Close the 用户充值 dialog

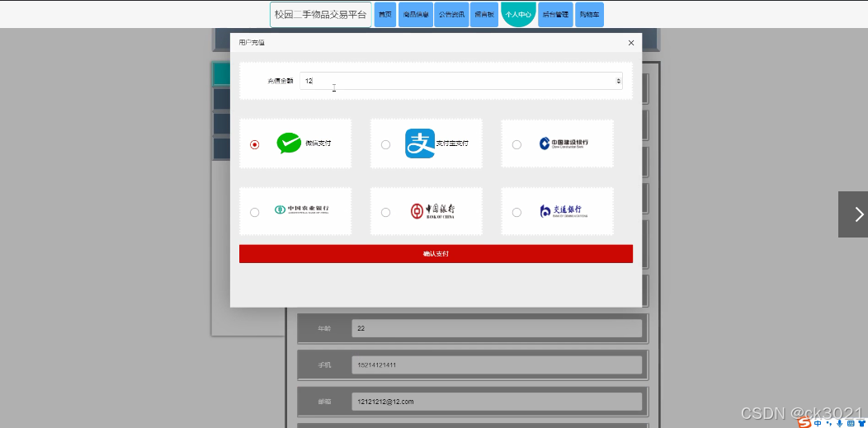[x=630, y=43]
